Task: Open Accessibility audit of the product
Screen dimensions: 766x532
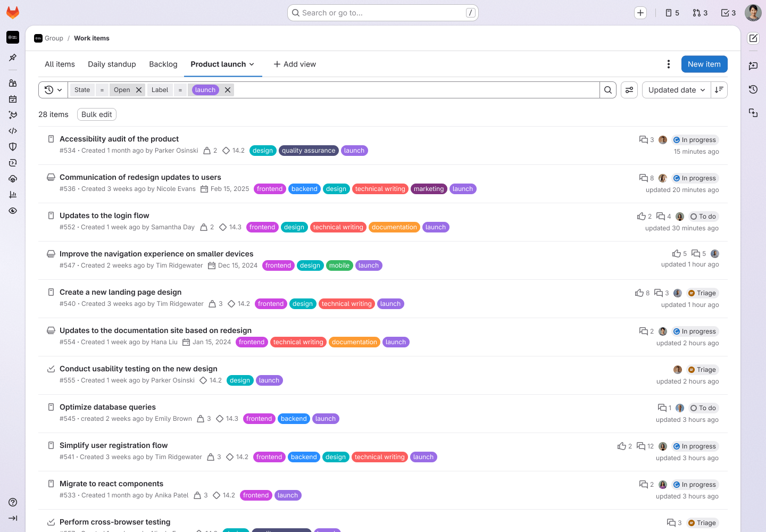Action: tap(119, 138)
